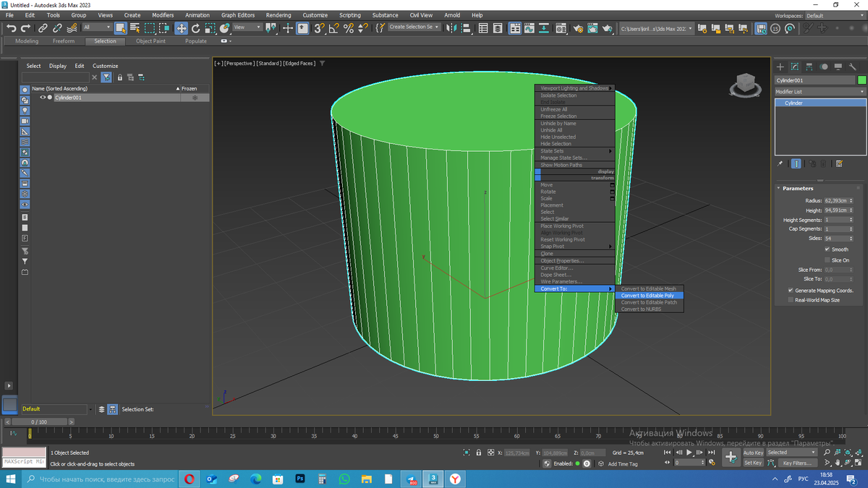Screen dimensions: 868x488
Task: Toggle the Angle Snap icon
Action: 333,28
